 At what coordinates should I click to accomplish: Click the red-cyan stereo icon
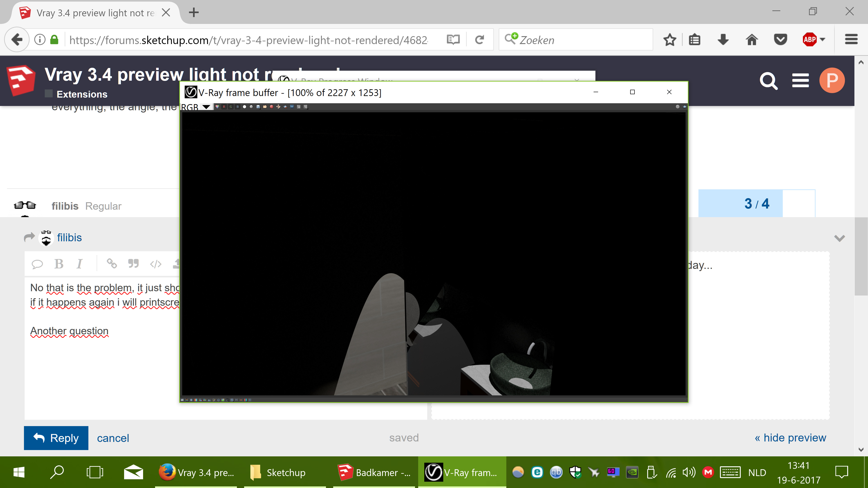246,400
